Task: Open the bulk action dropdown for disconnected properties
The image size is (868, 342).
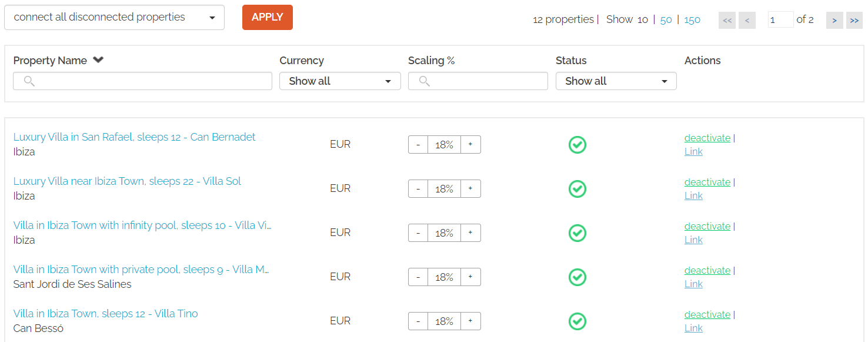Action: pyautogui.click(x=114, y=17)
